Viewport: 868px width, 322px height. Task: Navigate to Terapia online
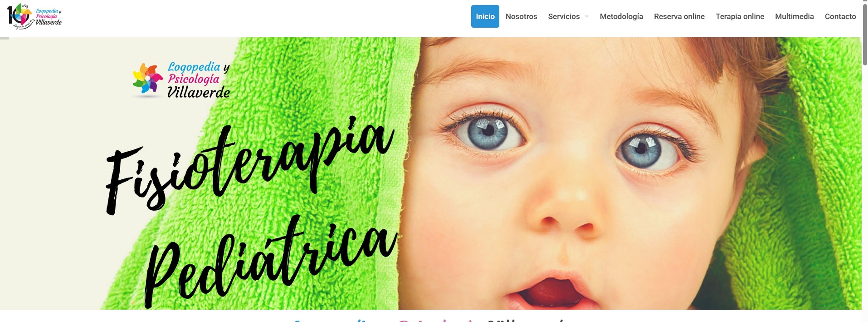(x=740, y=16)
